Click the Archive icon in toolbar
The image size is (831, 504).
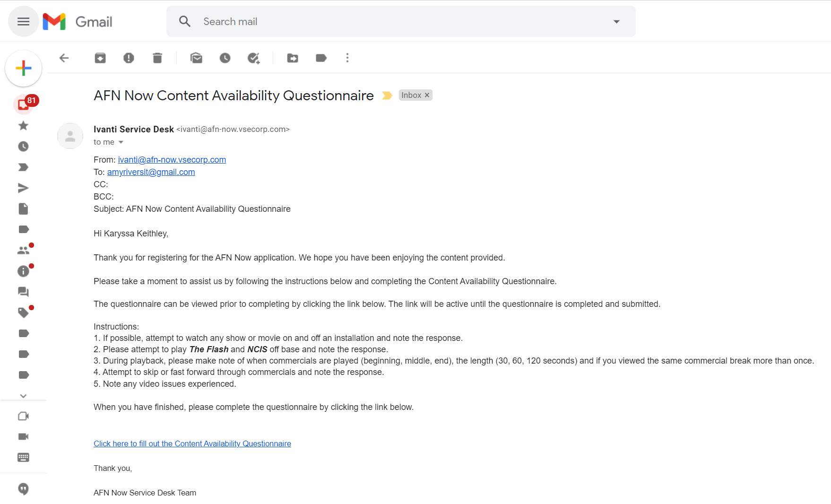[100, 58]
